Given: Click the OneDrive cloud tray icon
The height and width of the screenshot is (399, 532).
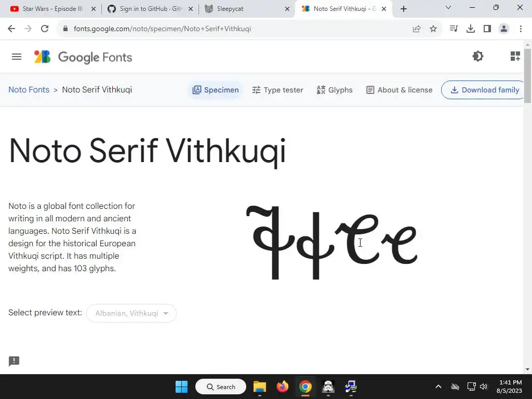Looking at the screenshot, I should coord(455,387).
